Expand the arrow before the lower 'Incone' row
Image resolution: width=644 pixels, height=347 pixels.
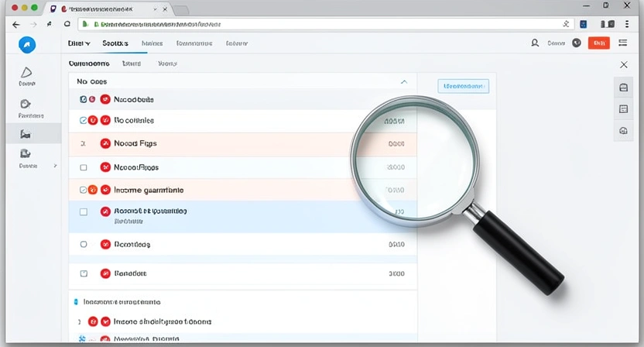(x=79, y=322)
